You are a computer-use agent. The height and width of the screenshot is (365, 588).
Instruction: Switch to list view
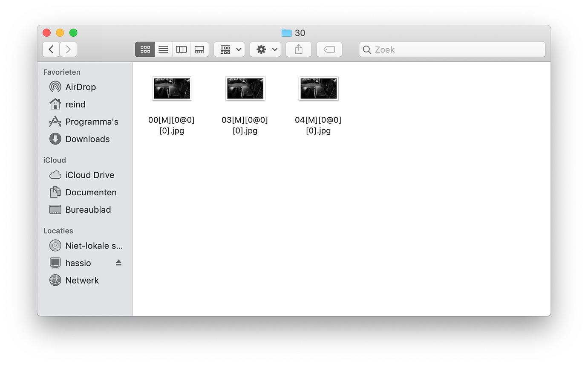[x=163, y=49]
